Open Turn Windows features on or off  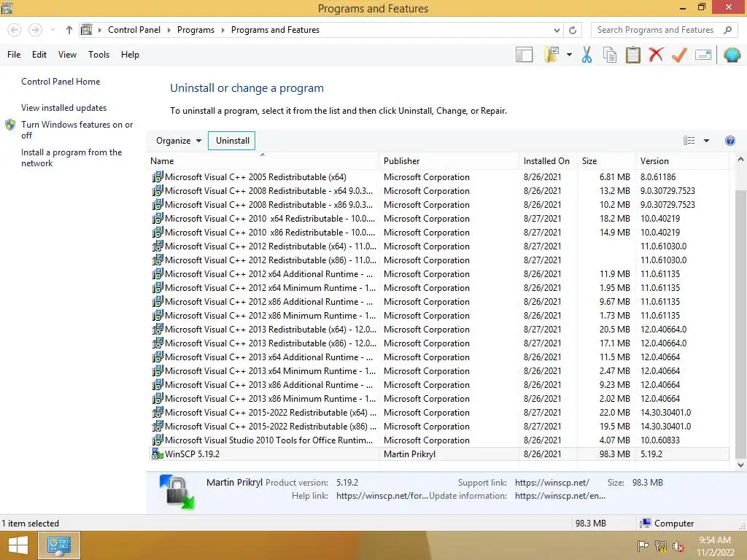[77, 130]
